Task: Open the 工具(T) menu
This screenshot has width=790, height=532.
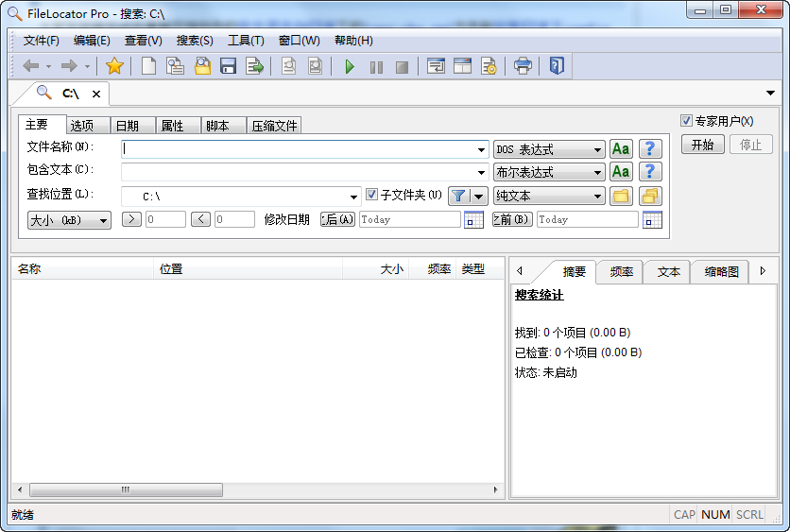Action: click(246, 41)
